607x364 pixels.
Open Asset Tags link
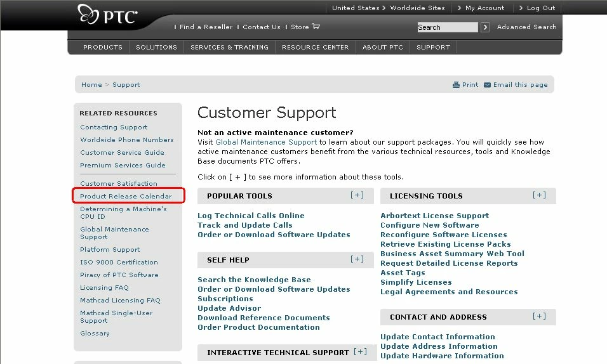click(403, 273)
